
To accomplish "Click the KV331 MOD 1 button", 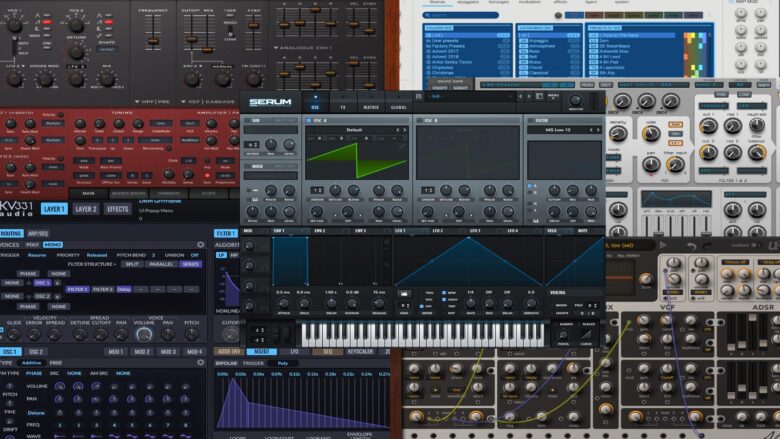I will click(x=115, y=351).
